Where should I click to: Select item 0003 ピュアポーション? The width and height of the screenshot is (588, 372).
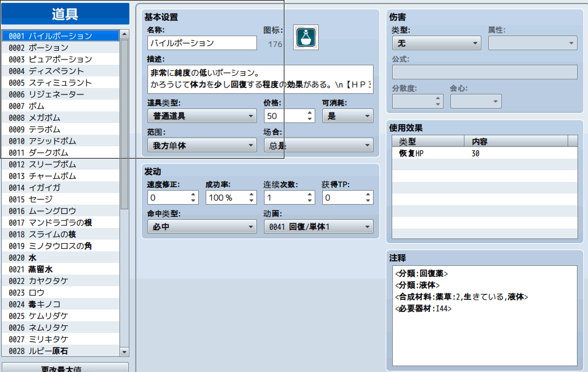(x=61, y=59)
